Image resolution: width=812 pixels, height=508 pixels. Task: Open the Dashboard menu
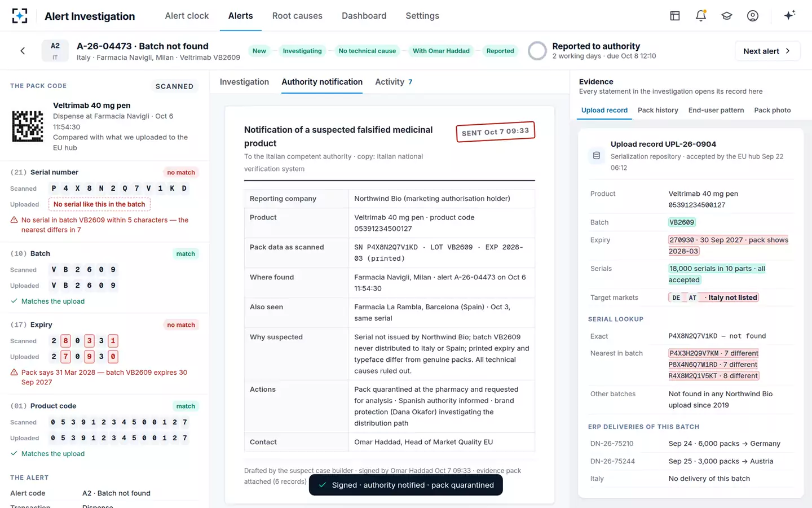coord(364,16)
